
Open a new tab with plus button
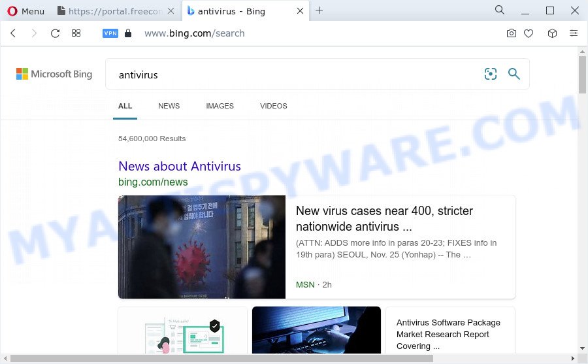click(x=319, y=10)
